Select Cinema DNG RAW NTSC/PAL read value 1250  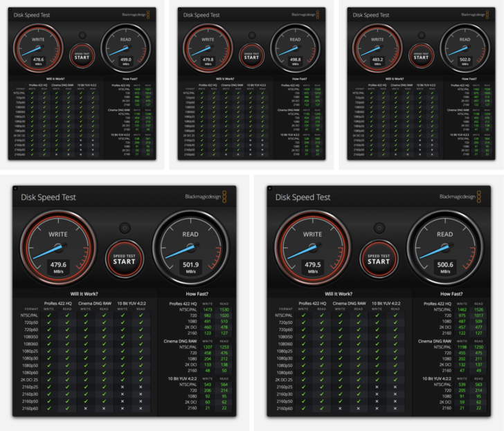(478, 347)
